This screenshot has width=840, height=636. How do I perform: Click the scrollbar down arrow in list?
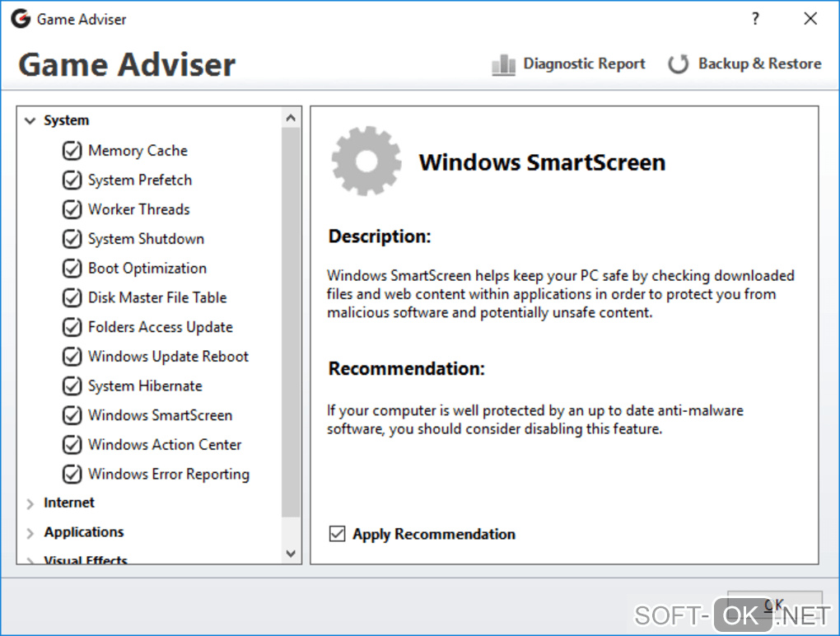click(291, 554)
